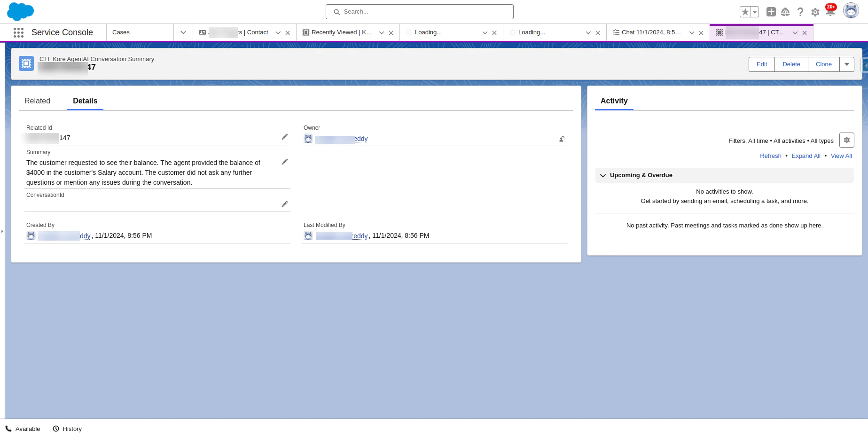Screen dimensions: 868x438
Task: Open Global Actions plus icon
Action: click(x=771, y=12)
